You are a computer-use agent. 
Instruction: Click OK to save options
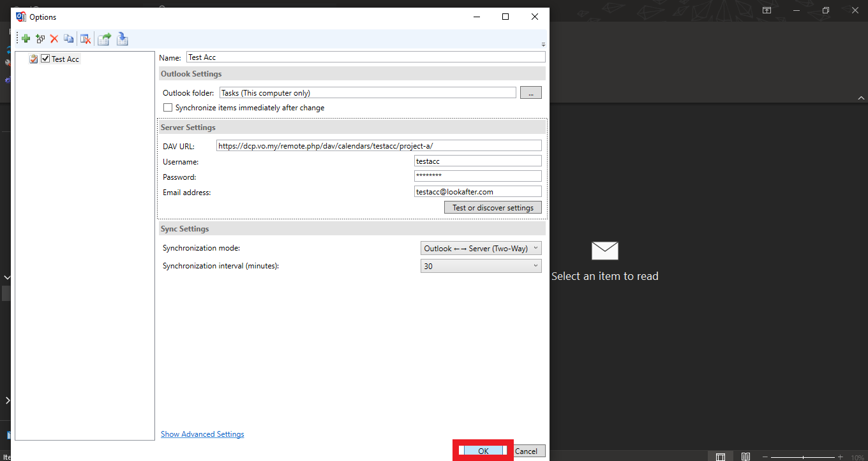(483, 451)
